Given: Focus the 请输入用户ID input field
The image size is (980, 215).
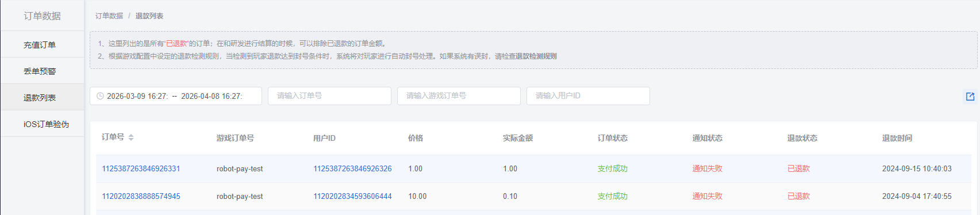Looking at the screenshot, I should tap(588, 96).
